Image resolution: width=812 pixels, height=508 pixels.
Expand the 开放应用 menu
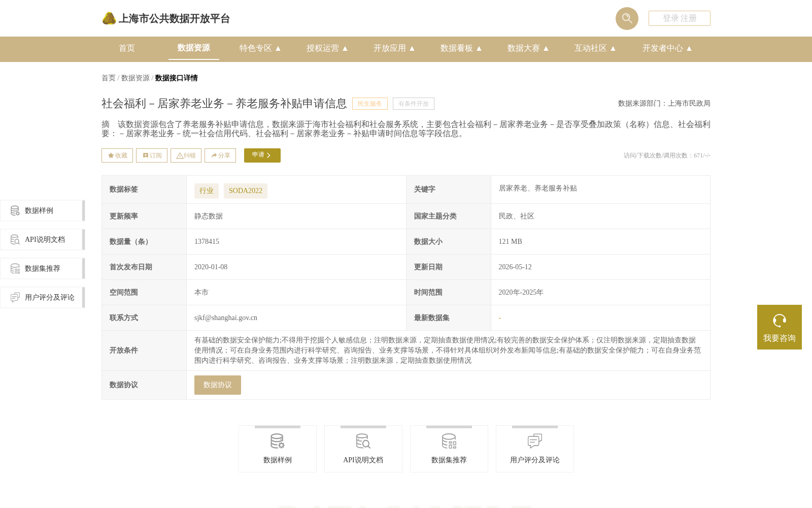[x=394, y=48]
